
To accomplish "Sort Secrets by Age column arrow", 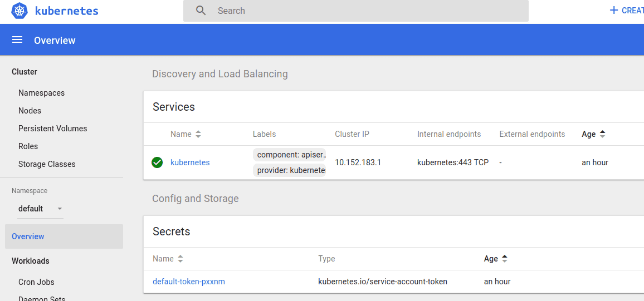I will (505, 259).
